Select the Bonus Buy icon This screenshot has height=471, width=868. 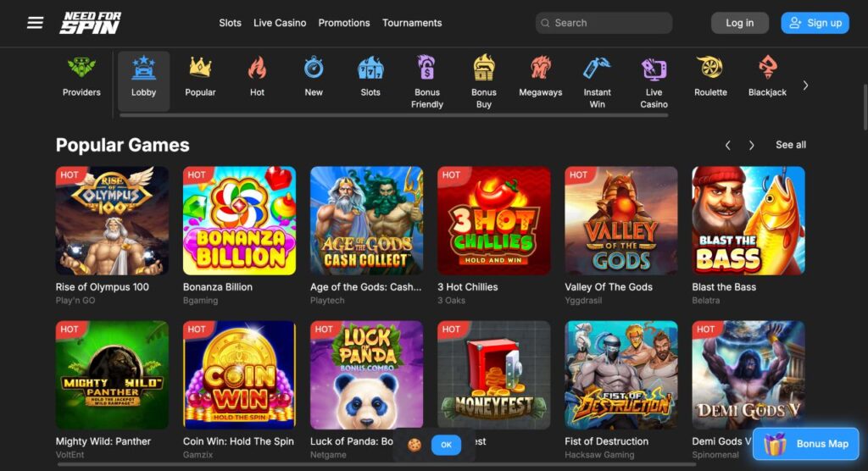pos(484,68)
